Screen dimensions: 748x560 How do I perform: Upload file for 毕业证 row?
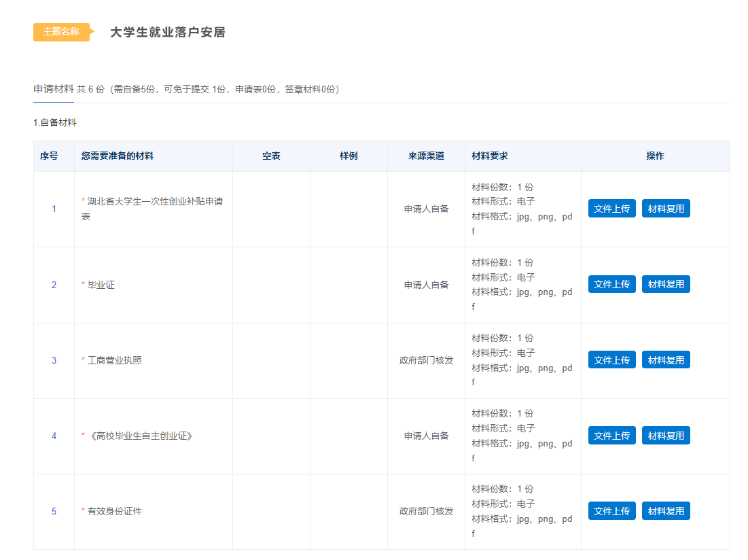[x=611, y=284]
